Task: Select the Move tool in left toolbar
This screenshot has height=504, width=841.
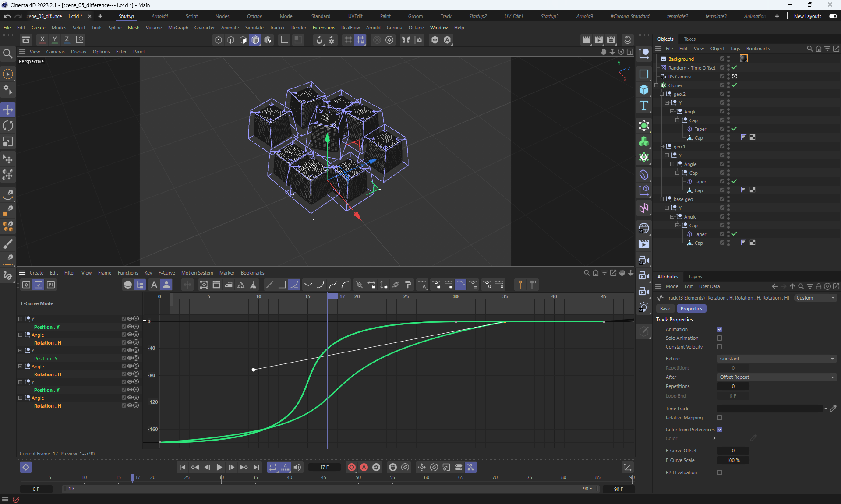Action: [x=8, y=109]
